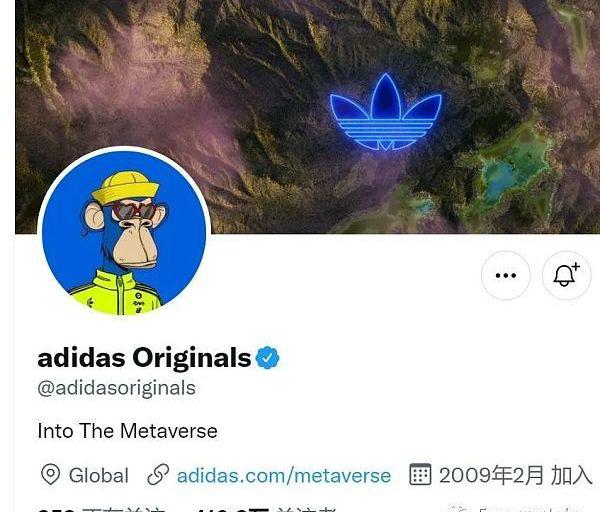600x512 pixels.
Task: Click the @adidasoriginals handle
Action: coord(117,388)
